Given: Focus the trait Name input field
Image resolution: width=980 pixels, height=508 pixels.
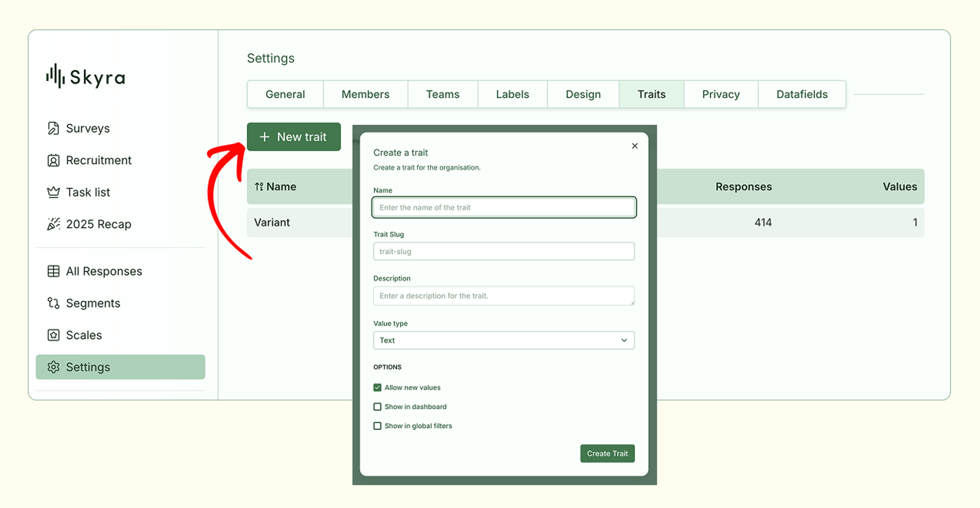Looking at the screenshot, I should pyautogui.click(x=504, y=208).
